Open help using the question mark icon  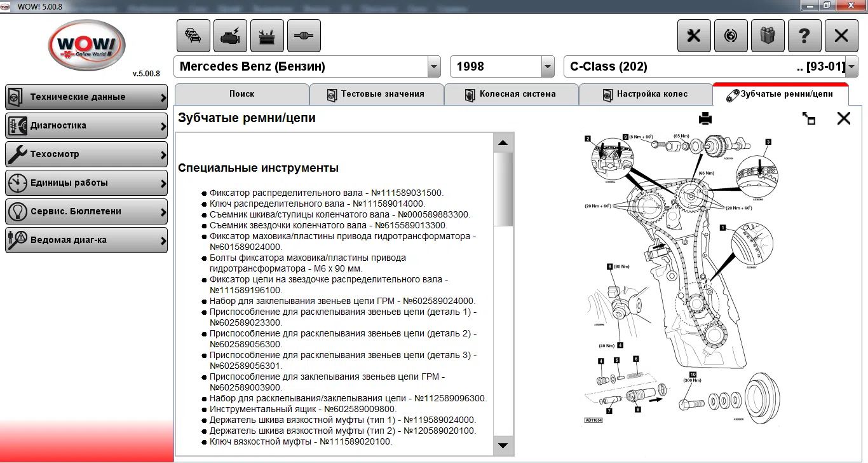click(805, 36)
